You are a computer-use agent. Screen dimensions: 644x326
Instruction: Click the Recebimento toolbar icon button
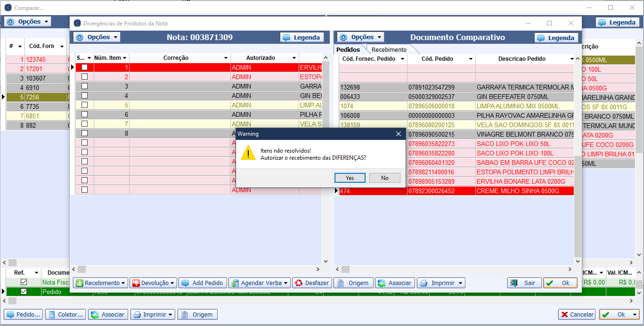click(101, 283)
